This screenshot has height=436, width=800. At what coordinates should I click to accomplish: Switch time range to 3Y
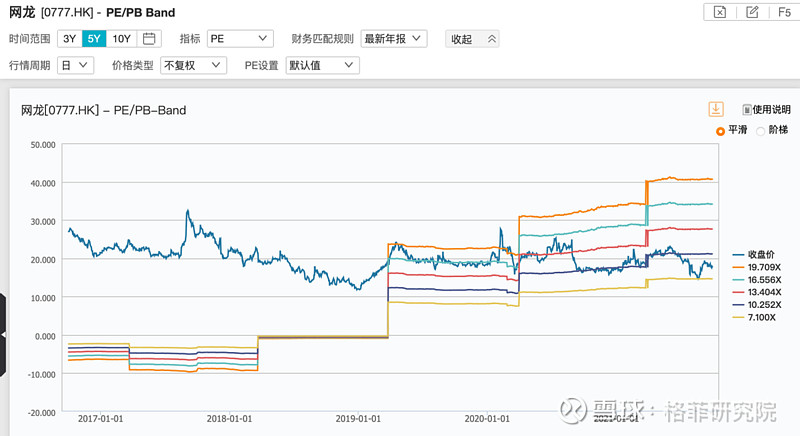69,39
